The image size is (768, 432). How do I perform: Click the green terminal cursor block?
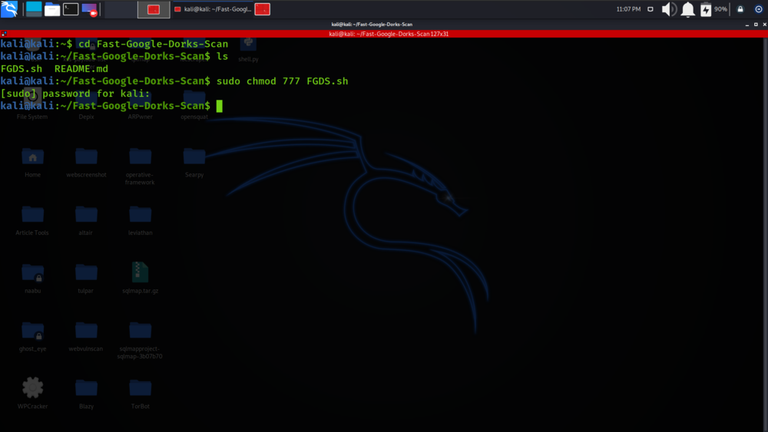coord(219,106)
